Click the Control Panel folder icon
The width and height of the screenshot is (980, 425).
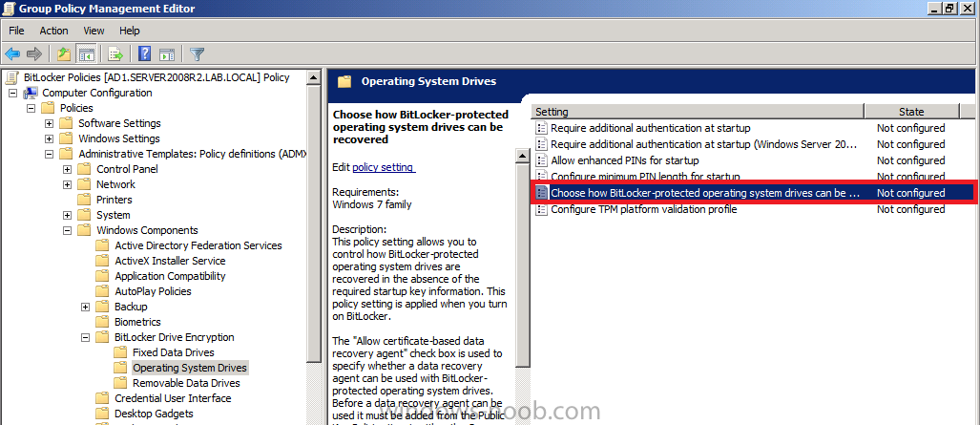(x=84, y=169)
